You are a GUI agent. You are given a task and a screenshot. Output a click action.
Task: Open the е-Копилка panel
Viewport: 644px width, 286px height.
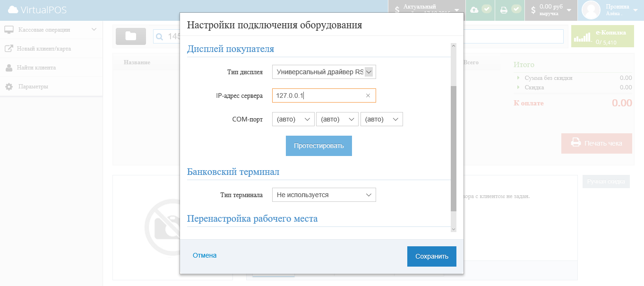pos(602,36)
